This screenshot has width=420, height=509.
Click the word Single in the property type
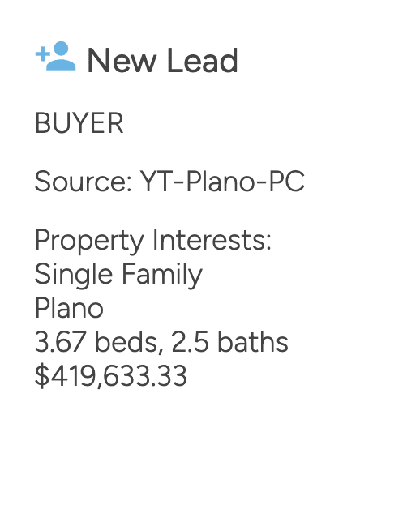coord(74,275)
